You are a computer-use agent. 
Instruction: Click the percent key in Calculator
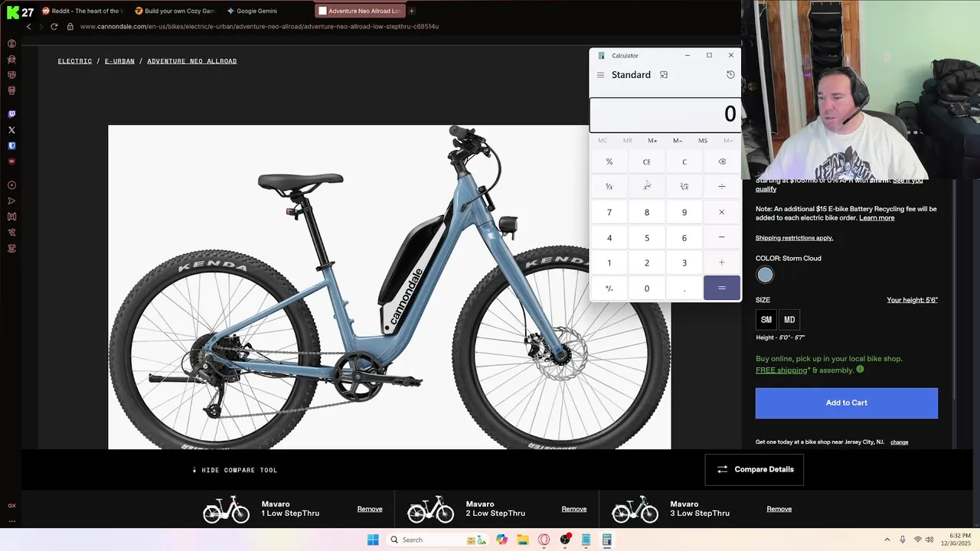[x=609, y=161]
